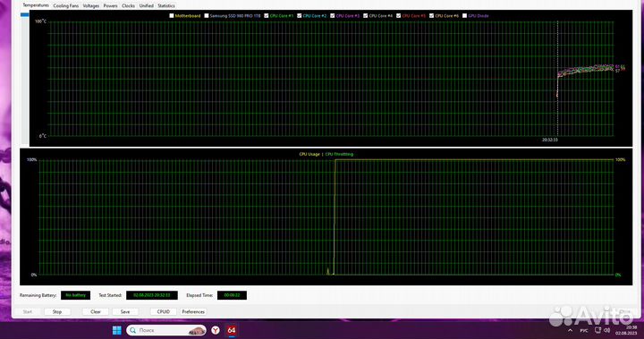The height and width of the screenshot is (339, 644).
Task: Uncheck the CPU Core #1 checkbox
Action: (267, 15)
